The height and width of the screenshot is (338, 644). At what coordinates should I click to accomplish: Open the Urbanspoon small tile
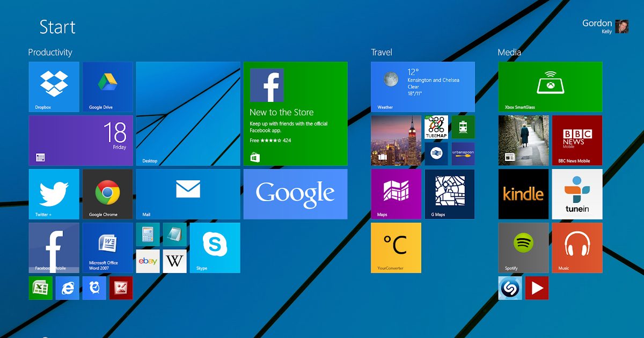[x=463, y=154]
